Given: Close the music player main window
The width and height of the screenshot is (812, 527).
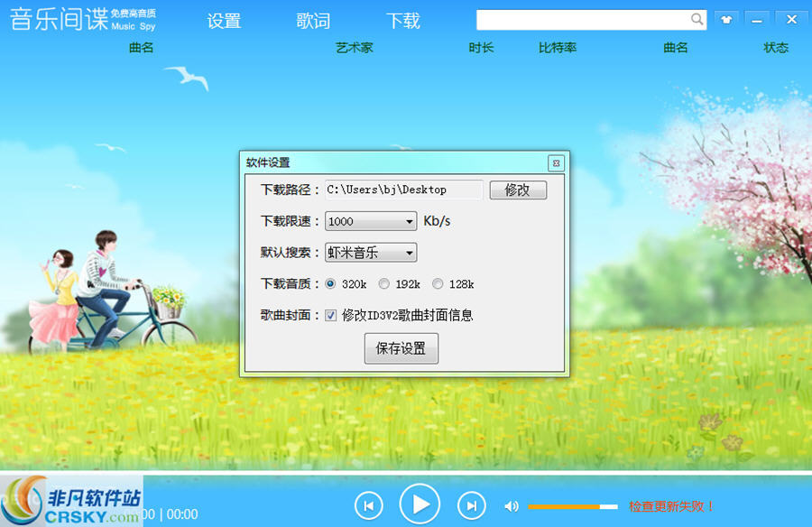Looking at the screenshot, I should pyautogui.click(x=791, y=20).
